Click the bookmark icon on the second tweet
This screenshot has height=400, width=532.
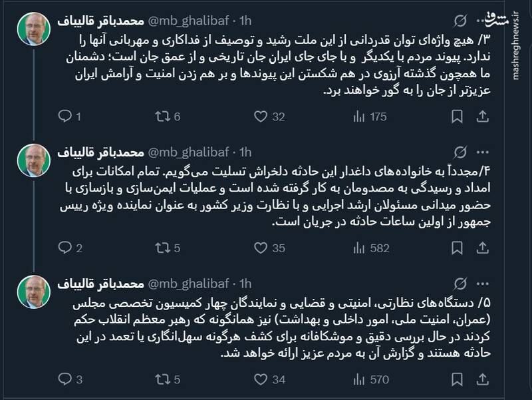[456, 248]
